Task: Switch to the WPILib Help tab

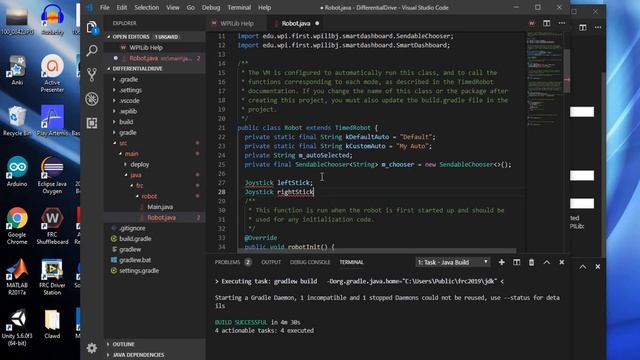Action: (x=237, y=23)
